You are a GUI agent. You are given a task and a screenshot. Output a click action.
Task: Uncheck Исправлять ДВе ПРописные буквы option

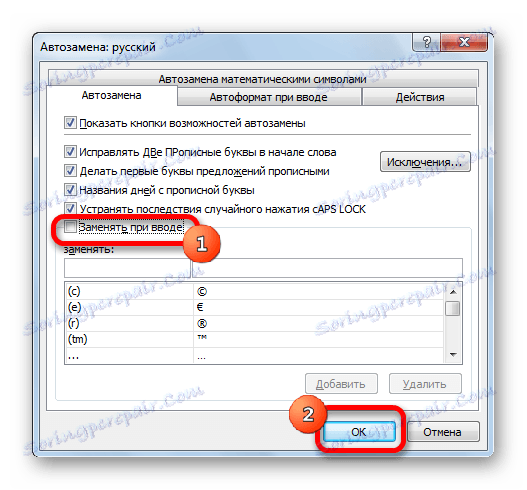[70, 152]
